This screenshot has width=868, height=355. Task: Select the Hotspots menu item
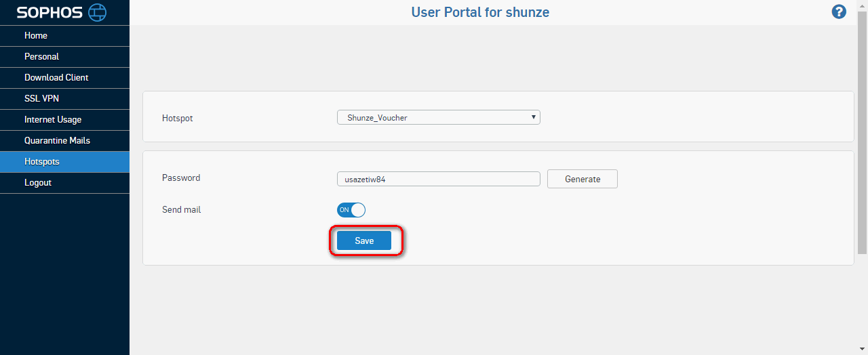(64, 162)
